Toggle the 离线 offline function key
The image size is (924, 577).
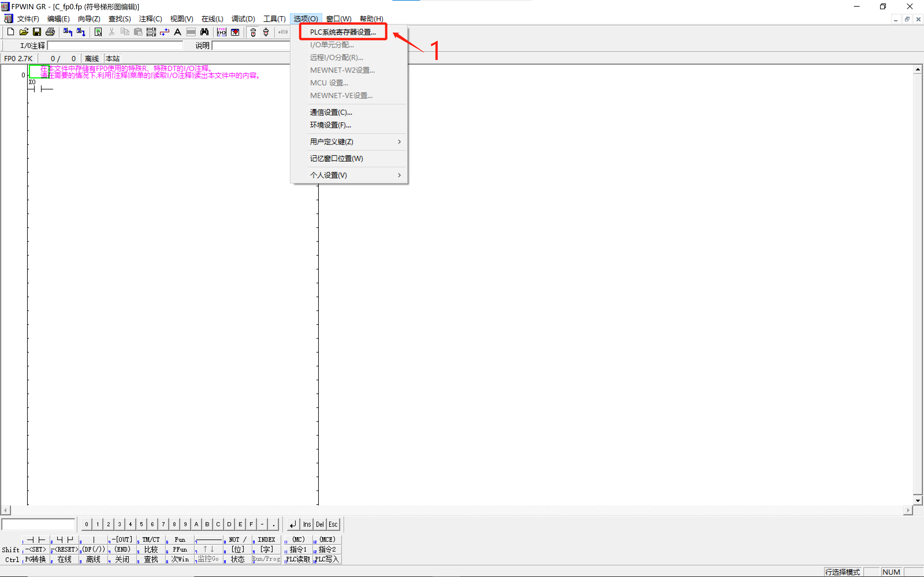click(x=93, y=559)
